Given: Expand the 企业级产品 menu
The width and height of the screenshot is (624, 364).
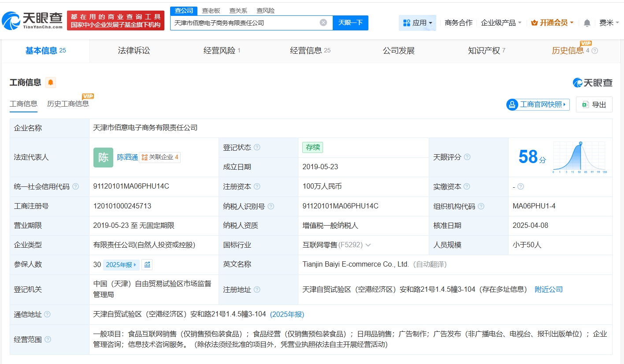Looking at the screenshot, I should pyautogui.click(x=501, y=22).
